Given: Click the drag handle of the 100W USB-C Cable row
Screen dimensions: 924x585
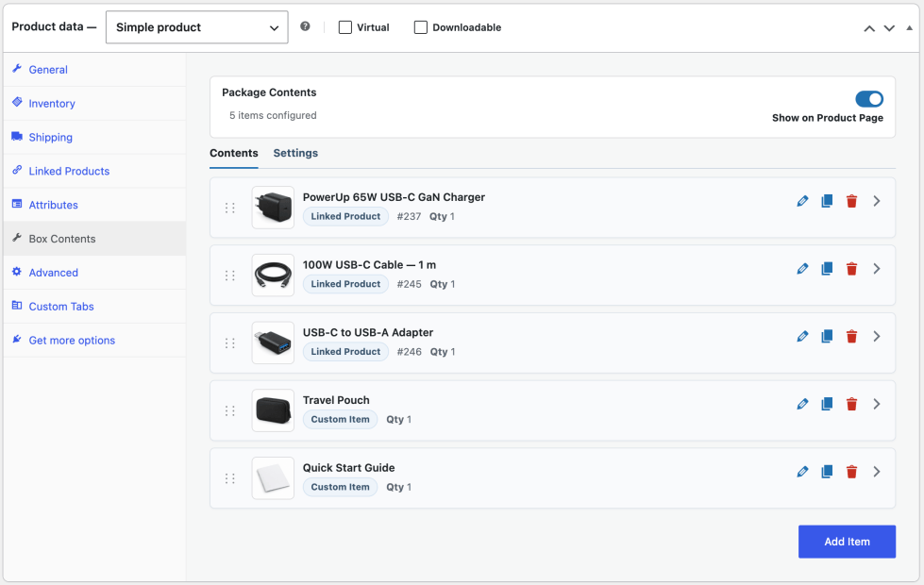Looking at the screenshot, I should pos(230,276).
